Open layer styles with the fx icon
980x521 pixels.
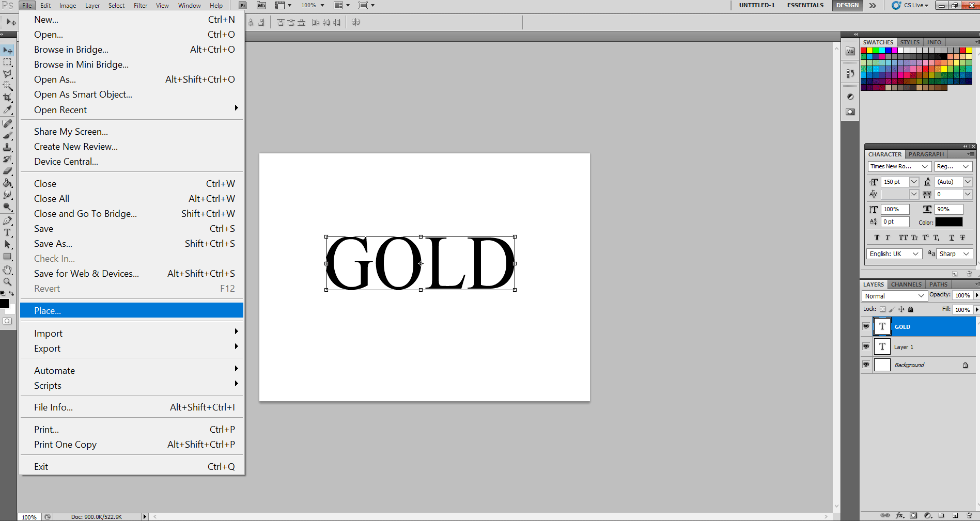point(900,515)
